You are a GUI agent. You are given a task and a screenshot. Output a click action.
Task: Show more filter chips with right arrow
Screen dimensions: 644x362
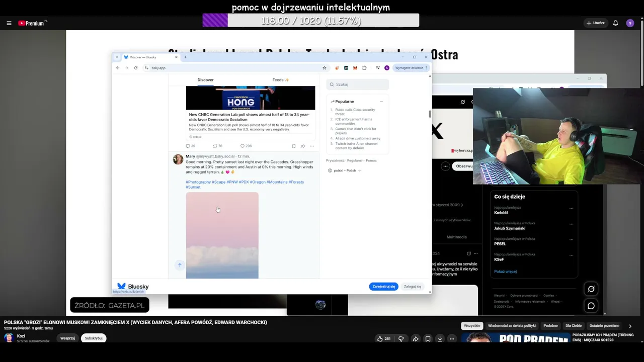click(630, 326)
